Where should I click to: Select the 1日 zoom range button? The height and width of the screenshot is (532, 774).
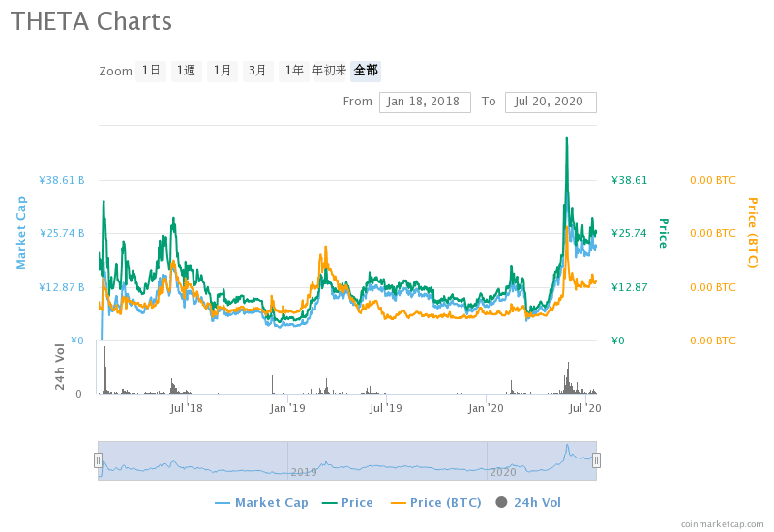(x=151, y=71)
